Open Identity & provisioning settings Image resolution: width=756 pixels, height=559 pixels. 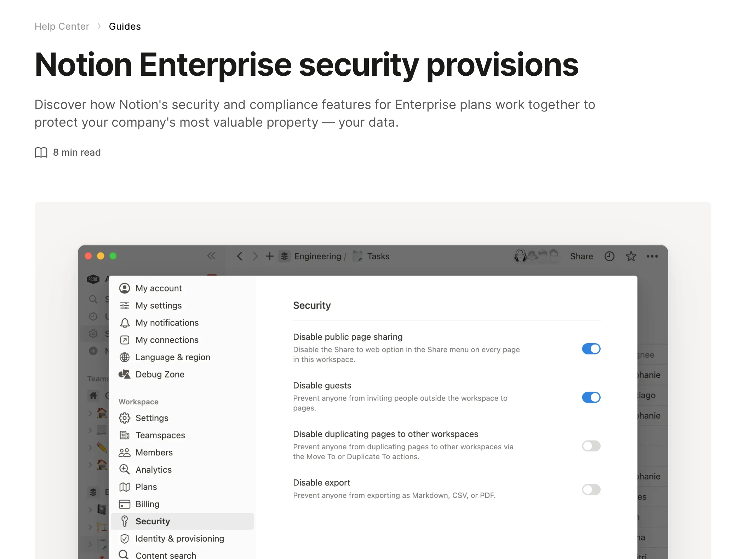pyautogui.click(x=179, y=538)
